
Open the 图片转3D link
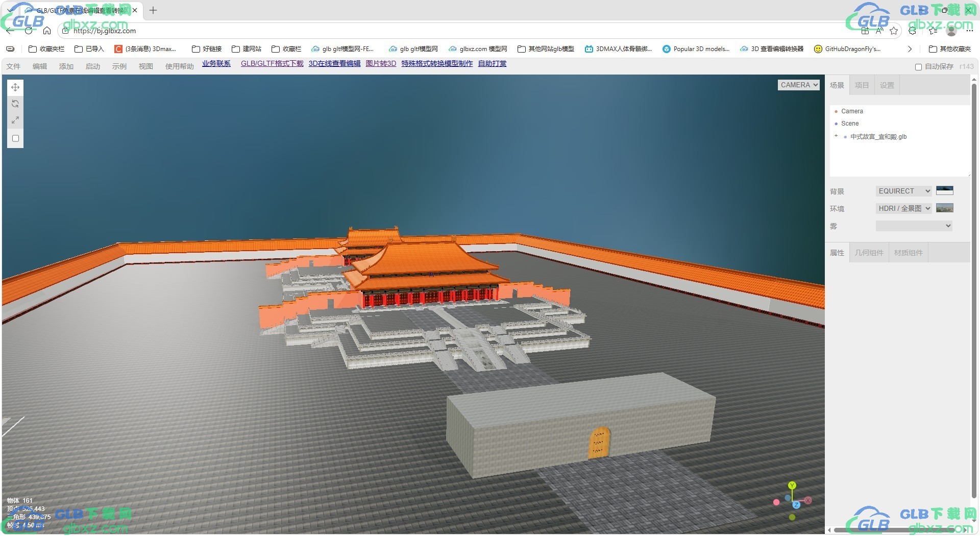point(381,63)
